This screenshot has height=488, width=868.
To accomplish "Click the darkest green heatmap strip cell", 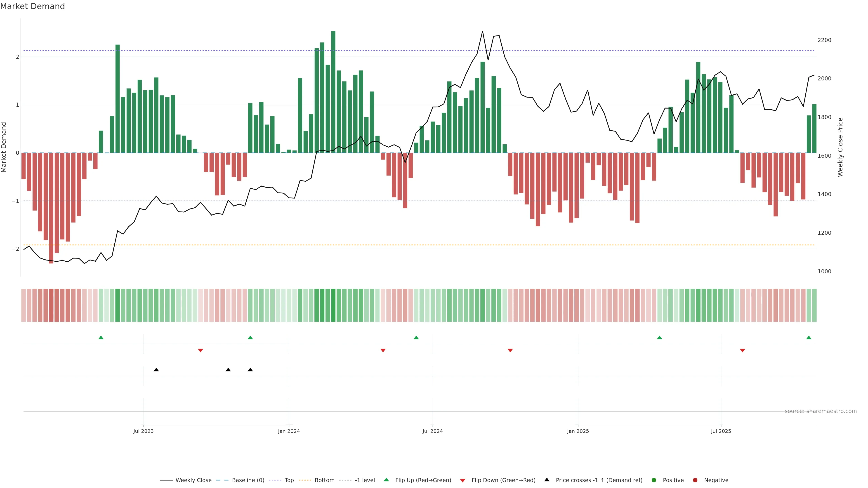I will click(333, 305).
